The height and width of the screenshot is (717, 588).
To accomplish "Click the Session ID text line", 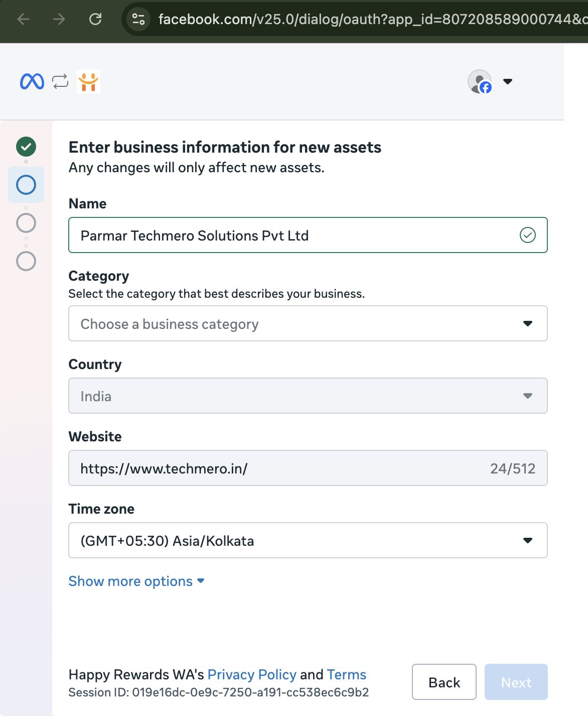I will point(219,692).
